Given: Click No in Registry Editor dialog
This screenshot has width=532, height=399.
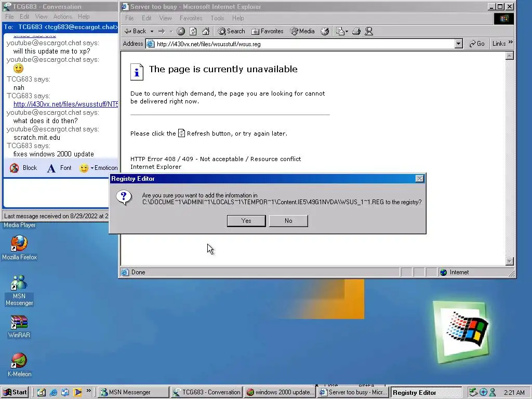Looking at the screenshot, I should [288, 220].
